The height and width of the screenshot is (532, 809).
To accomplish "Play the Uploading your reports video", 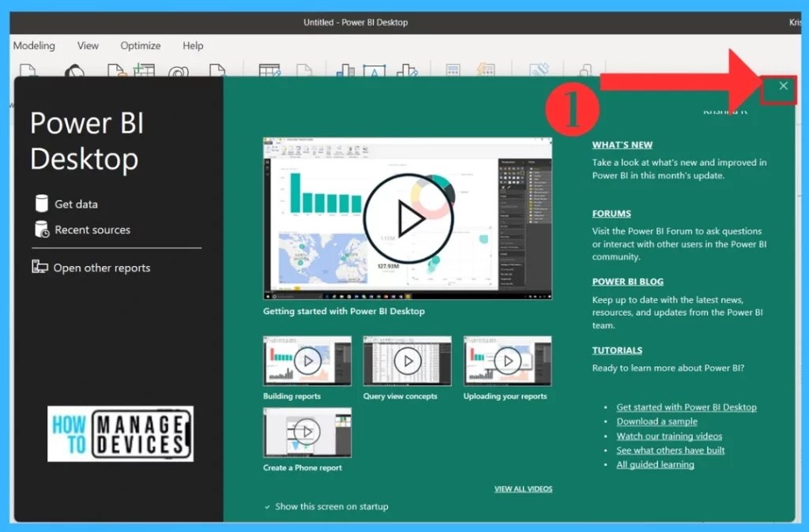I will [507, 361].
